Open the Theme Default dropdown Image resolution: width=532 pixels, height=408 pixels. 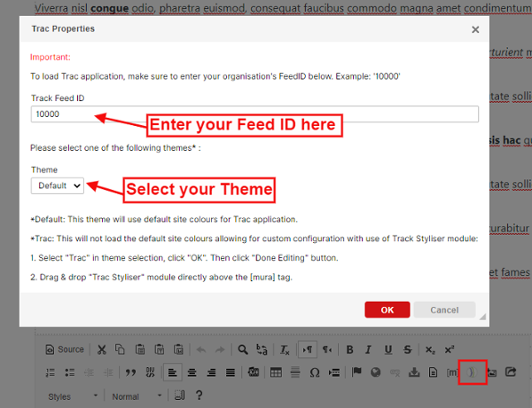click(58, 185)
